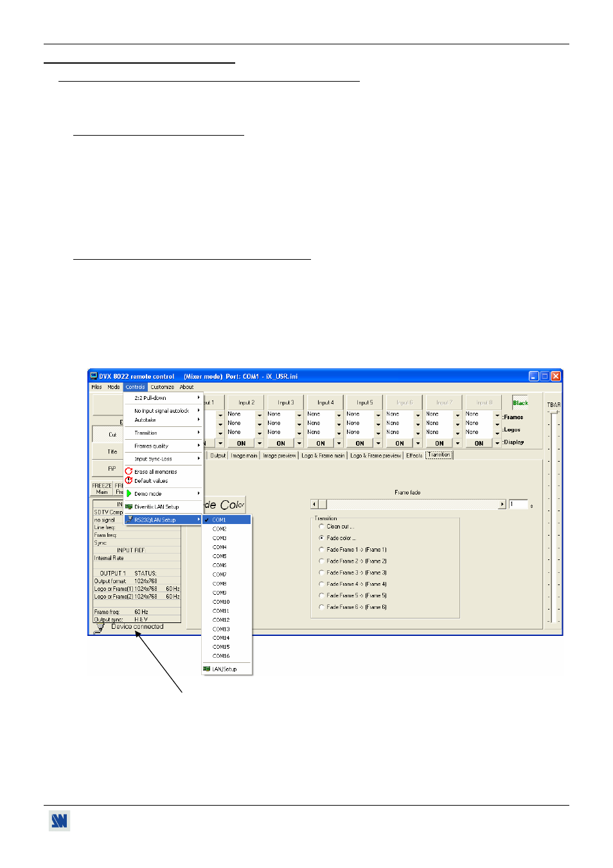Click the Output format 1024x768 row

point(137,581)
